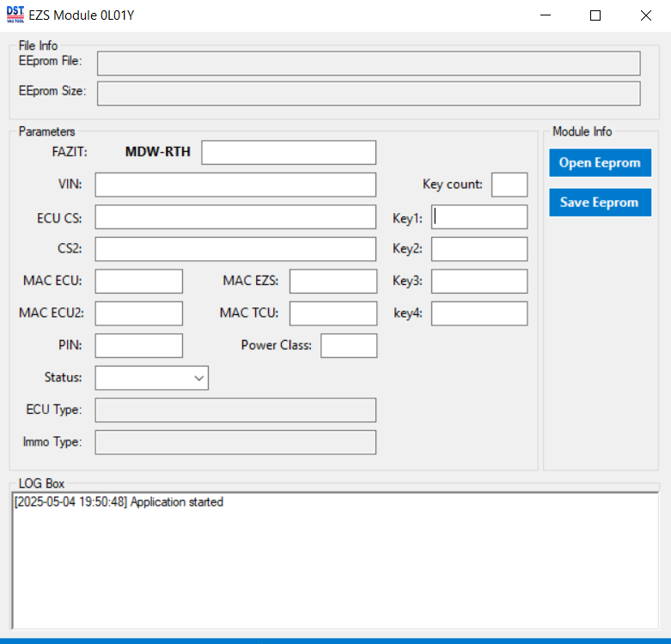Maximize the EZS Module window
Viewport: 671px width, 644px height.
[595, 15]
